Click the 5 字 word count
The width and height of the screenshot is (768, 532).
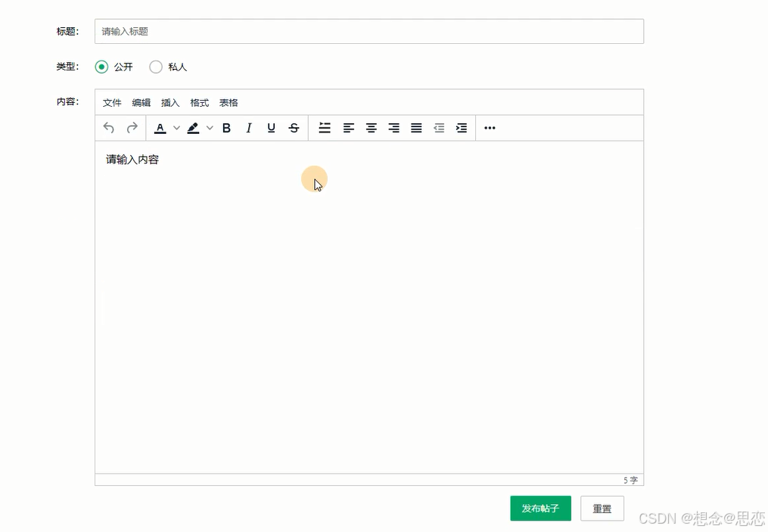[x=630, y=480]
